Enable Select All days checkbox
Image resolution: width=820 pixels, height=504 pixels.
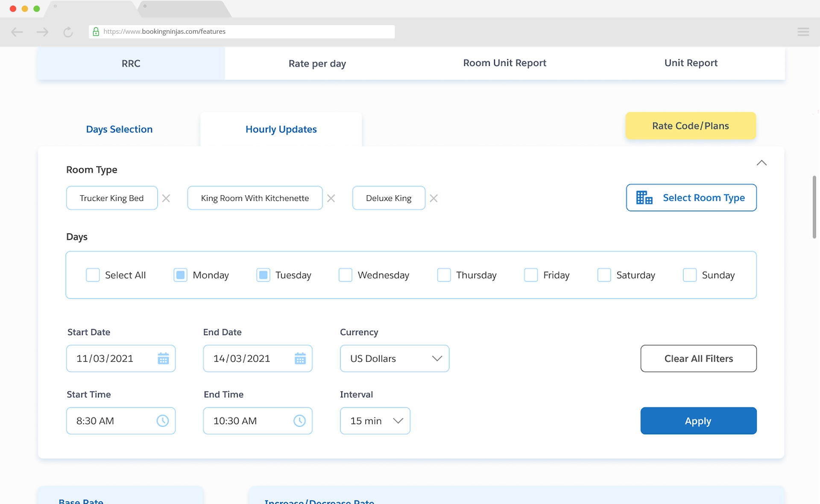tap(93, 274)
